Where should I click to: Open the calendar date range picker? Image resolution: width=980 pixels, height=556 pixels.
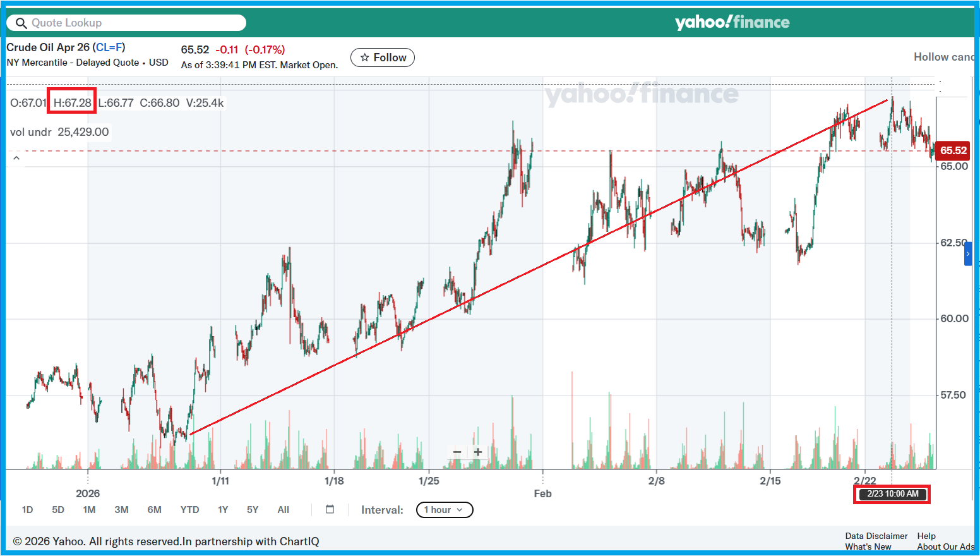[x=330, y=509]
